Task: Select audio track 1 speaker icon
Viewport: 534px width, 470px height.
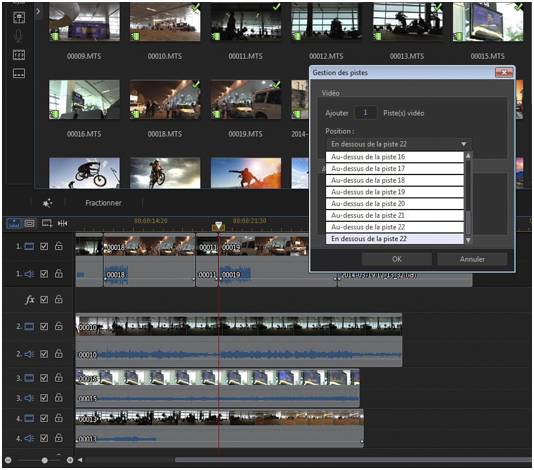Action: [x=29, y=274]
